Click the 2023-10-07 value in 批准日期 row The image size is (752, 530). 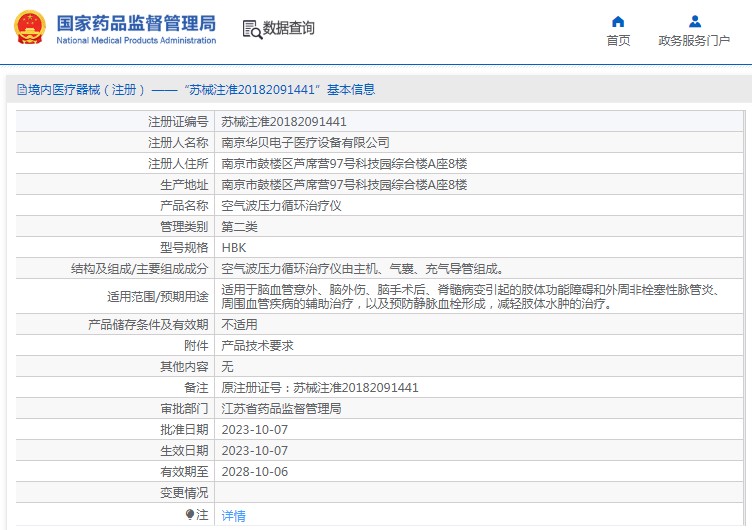255,430
